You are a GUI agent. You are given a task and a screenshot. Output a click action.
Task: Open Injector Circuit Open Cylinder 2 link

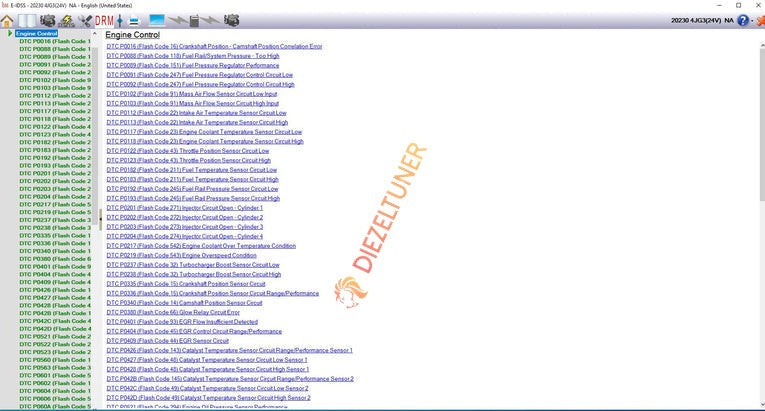pos(184,218)
